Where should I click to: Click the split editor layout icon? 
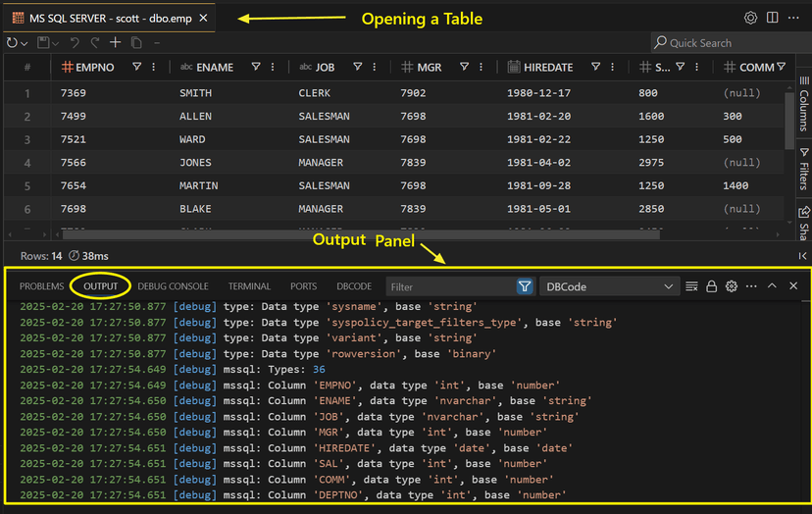click(x=772, y=18)
